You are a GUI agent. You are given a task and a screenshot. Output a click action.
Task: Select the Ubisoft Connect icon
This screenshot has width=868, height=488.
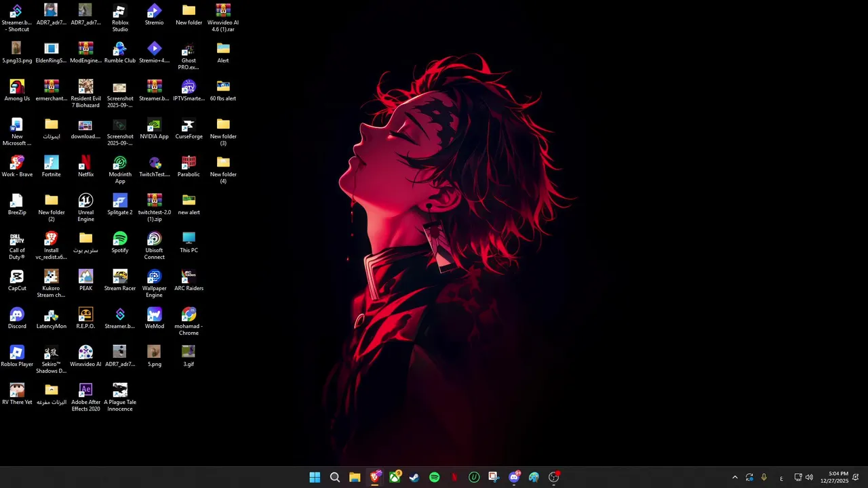coord(154,245)
